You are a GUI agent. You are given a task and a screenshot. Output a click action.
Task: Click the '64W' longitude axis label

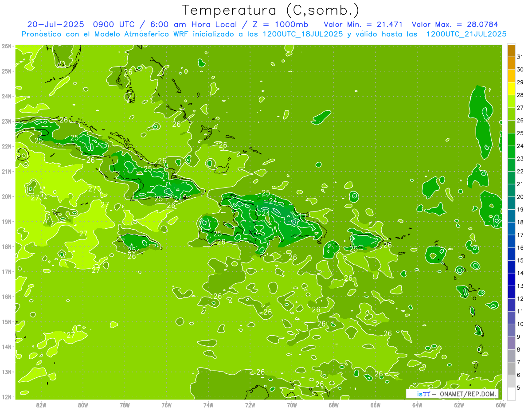(417, 405)
